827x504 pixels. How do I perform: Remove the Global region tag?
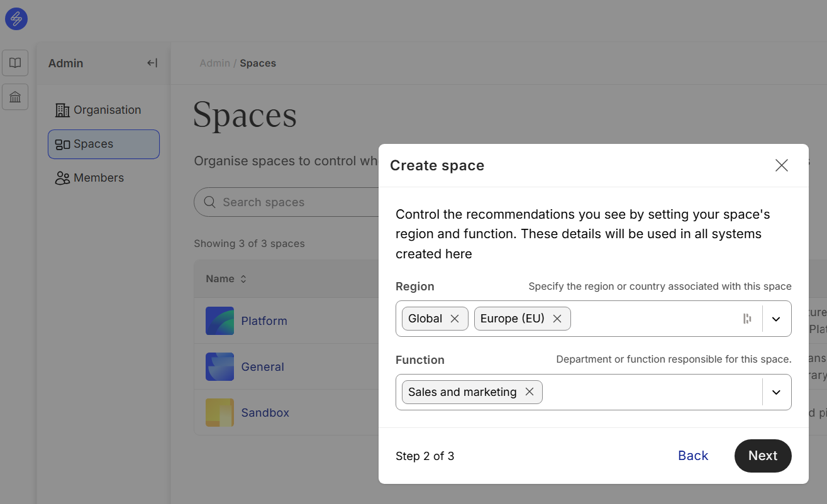(455, 319)
